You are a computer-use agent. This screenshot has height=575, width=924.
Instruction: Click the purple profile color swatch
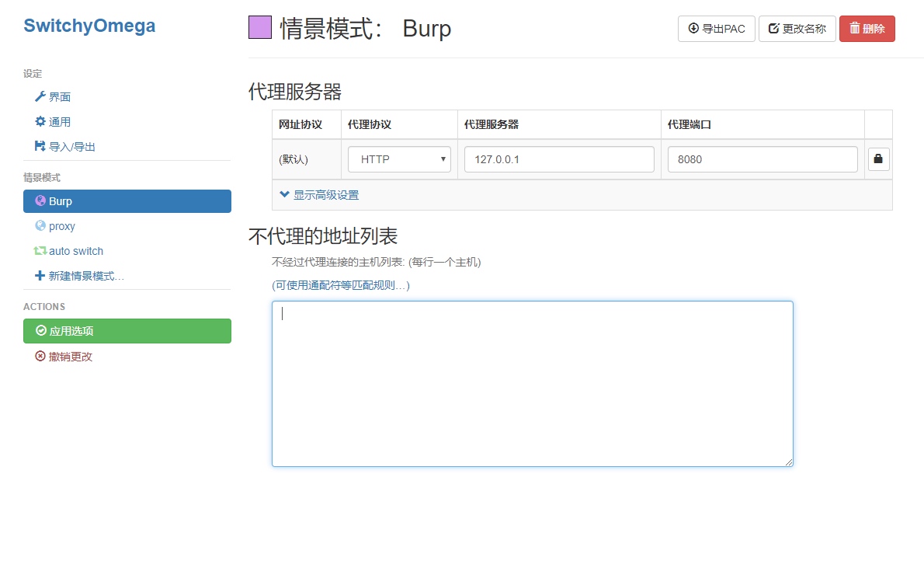click(260, 28)
